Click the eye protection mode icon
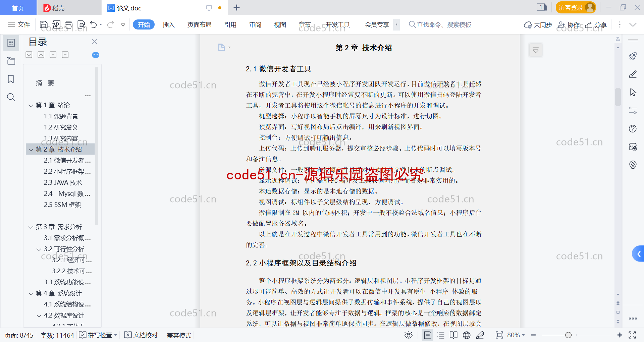This screenshot has height=342, width=644. coord(408,335)
